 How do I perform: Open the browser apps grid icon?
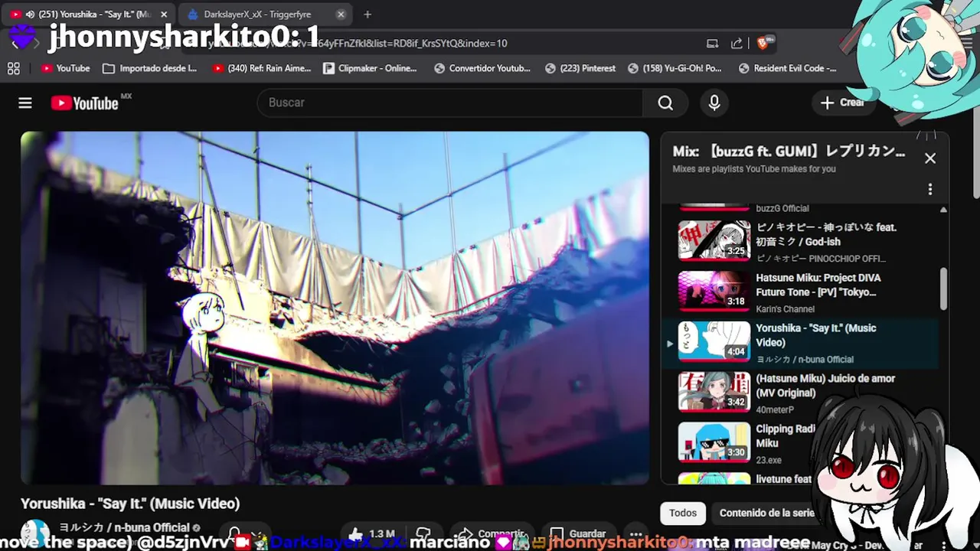click(x=13, y=68)
